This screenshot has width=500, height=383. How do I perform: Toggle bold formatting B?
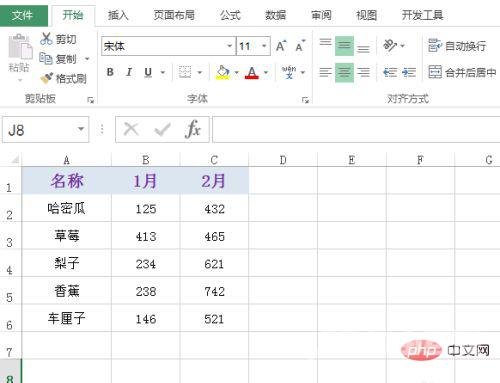tap(110, 72)
